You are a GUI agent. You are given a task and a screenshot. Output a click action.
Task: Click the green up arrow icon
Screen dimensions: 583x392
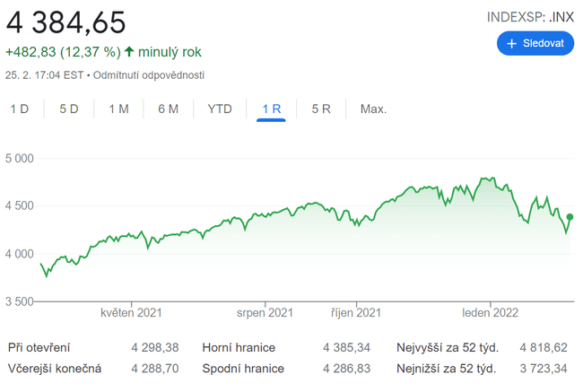[129, 52]
